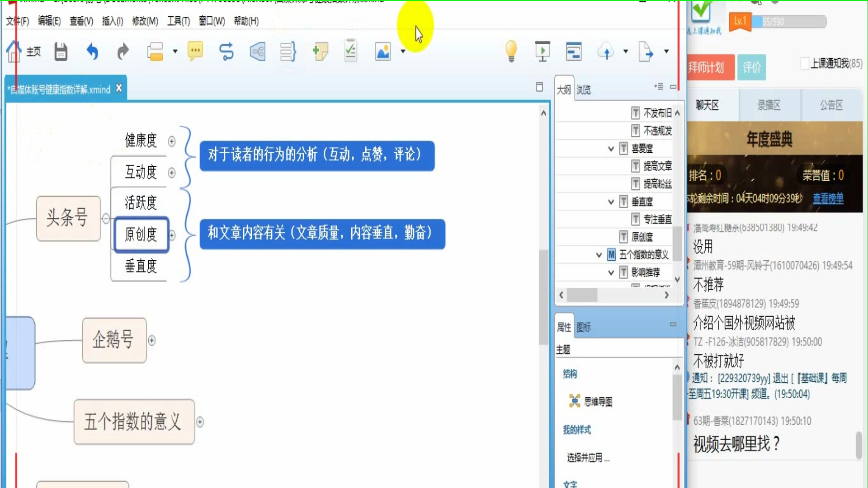Insert a new topic using the topic icon
The image size is (868, 488).
155,52
